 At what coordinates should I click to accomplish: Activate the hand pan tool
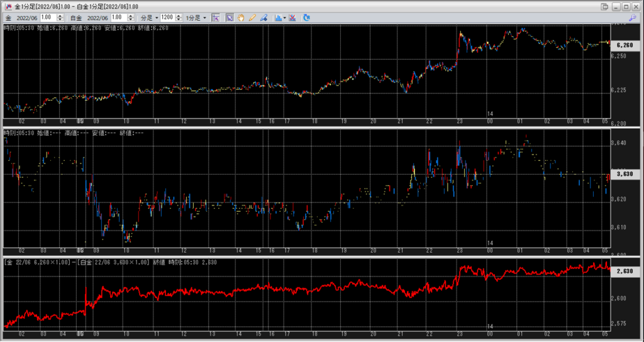click(240, 18)
